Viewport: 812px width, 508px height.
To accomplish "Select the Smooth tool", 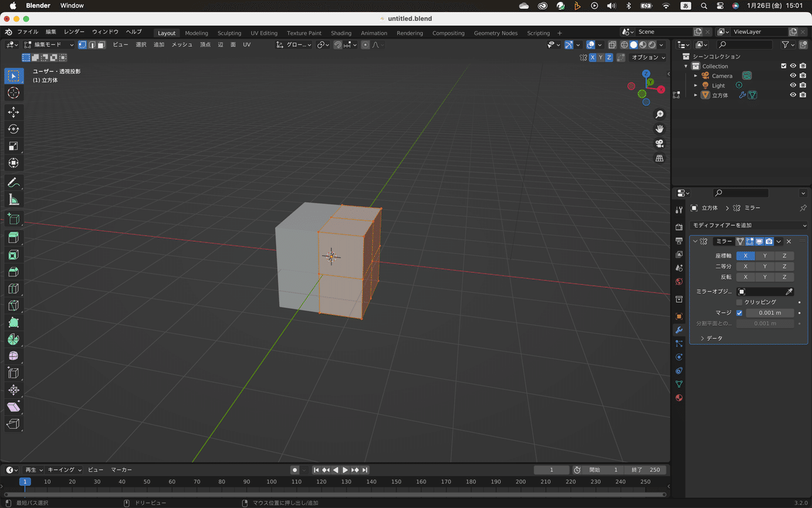I will click(14, 356).
